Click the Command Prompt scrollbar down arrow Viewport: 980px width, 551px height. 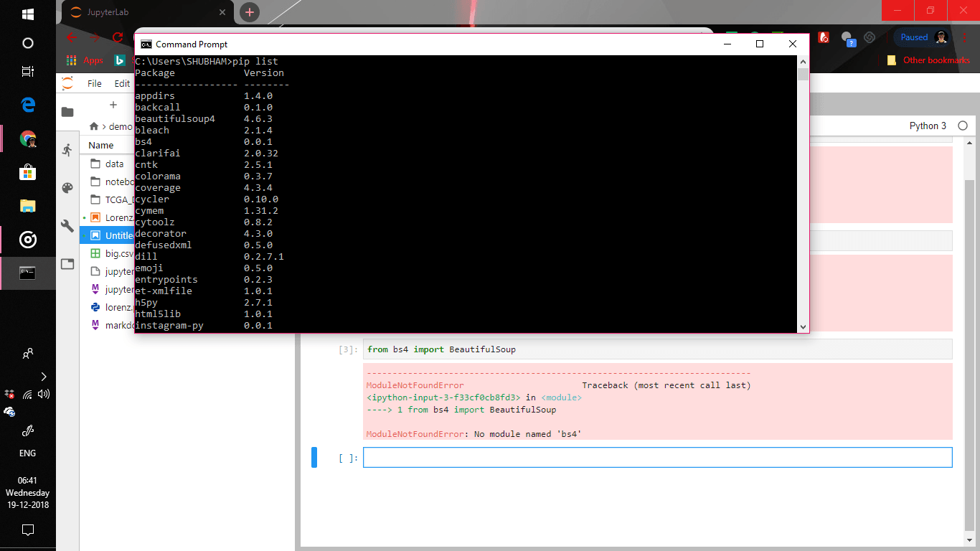pyautogui.click(x=803, y=327)
